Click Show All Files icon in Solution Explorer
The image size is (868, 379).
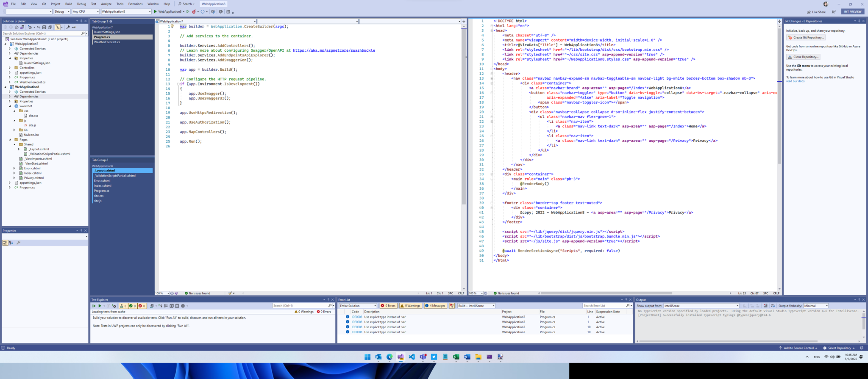coord(50,27)
